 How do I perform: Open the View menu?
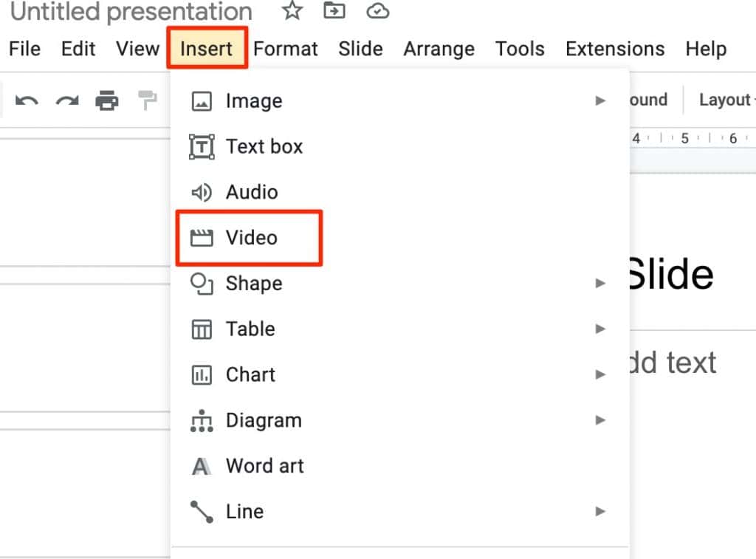[x=137, y=49]
